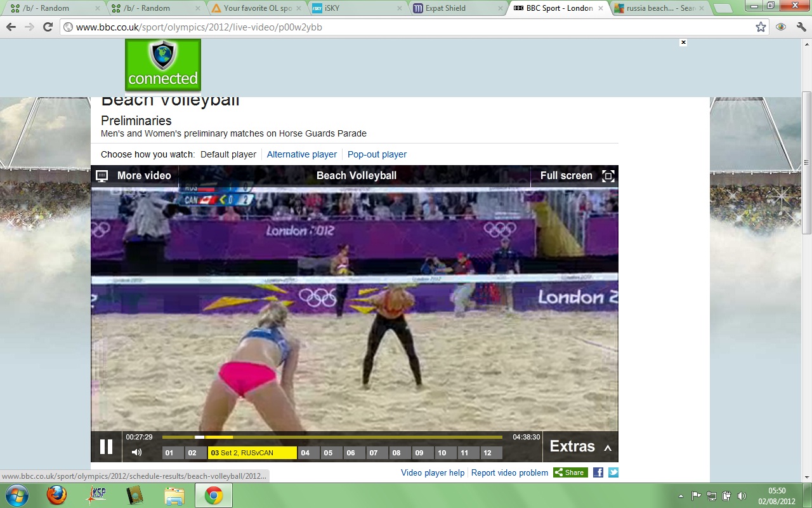Open a new browser tab
The height and width of the screenshot is (508, 812).
click(723, 8)
